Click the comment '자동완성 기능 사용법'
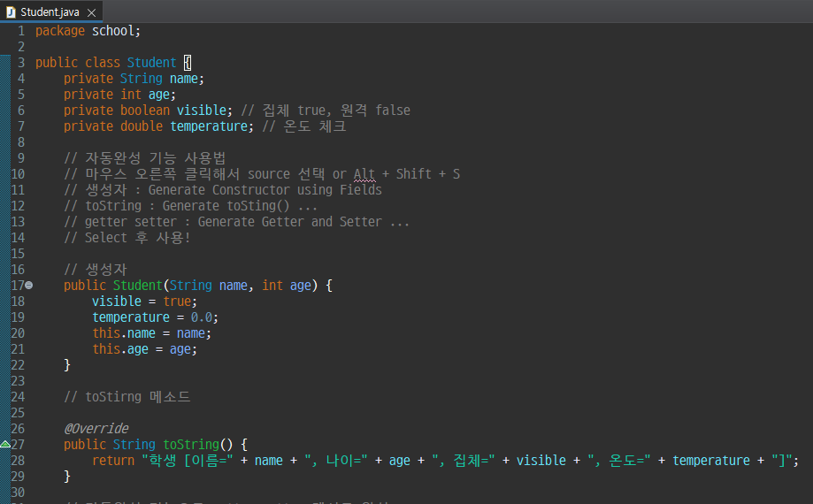This screenshot has height=504, width=813. pyautogui.click(x=155, y=158)
